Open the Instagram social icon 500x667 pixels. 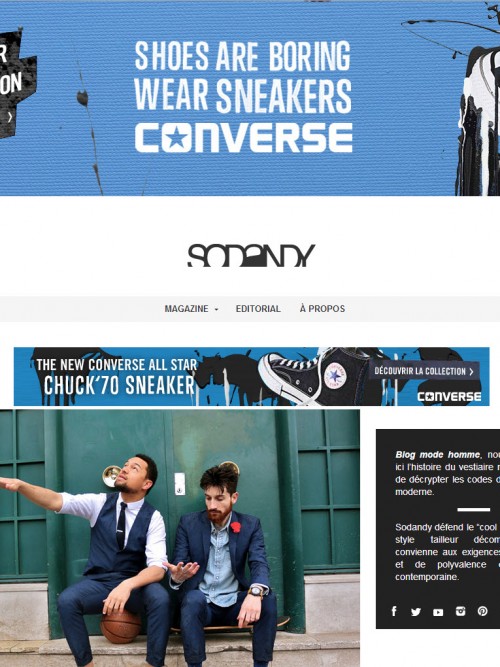click(x=460, y=611)
